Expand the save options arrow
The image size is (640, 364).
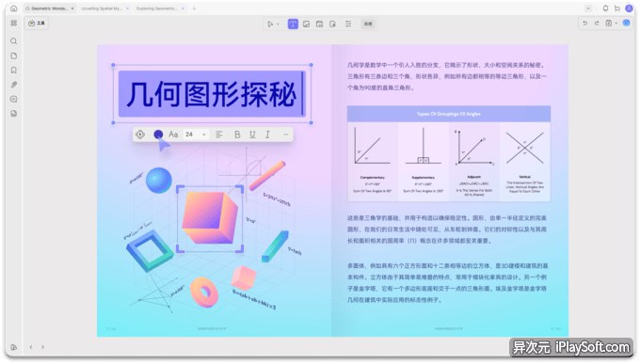click(x=616, y=24)
